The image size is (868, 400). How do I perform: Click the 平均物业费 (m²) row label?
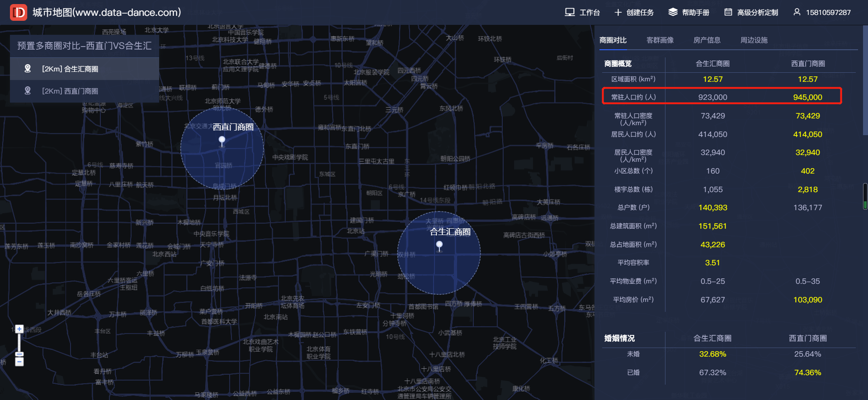coord(633,281)
